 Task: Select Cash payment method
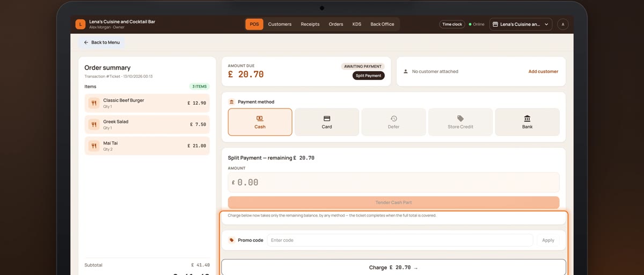coord(260,122)
